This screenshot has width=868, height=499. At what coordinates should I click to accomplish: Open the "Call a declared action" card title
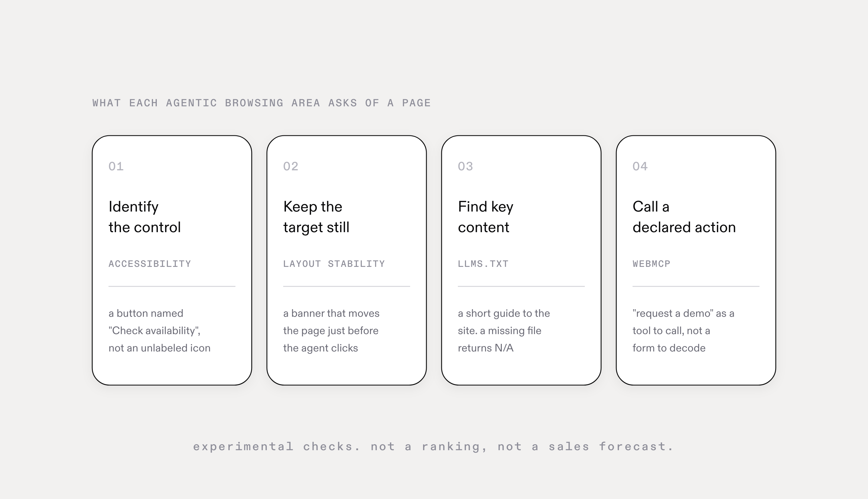[x=684, y=217]
